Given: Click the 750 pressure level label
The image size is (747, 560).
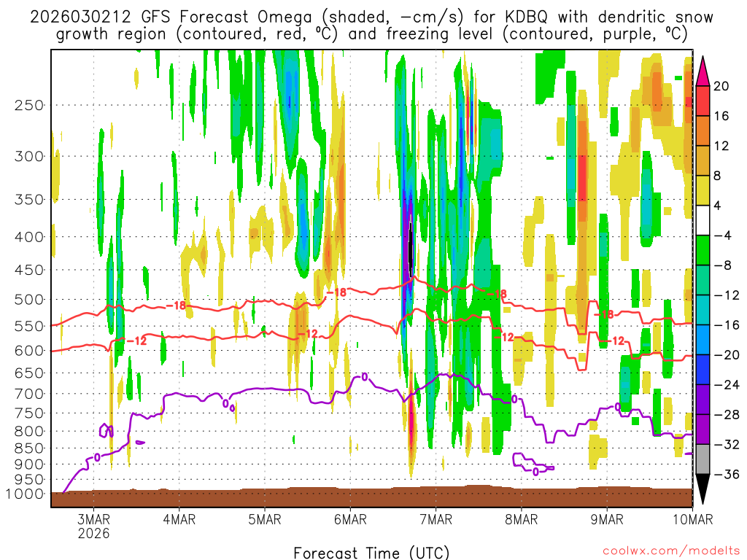Looking at the screenshot, I should (29, 413).
